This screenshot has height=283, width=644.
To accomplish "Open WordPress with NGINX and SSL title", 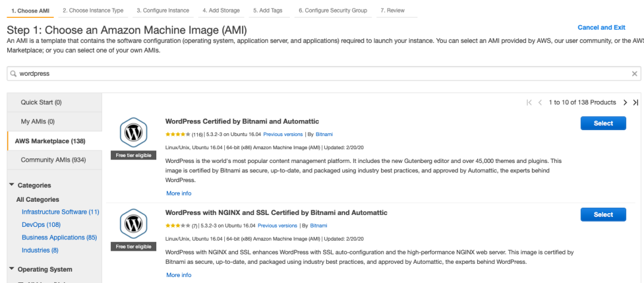I will 277,213.
